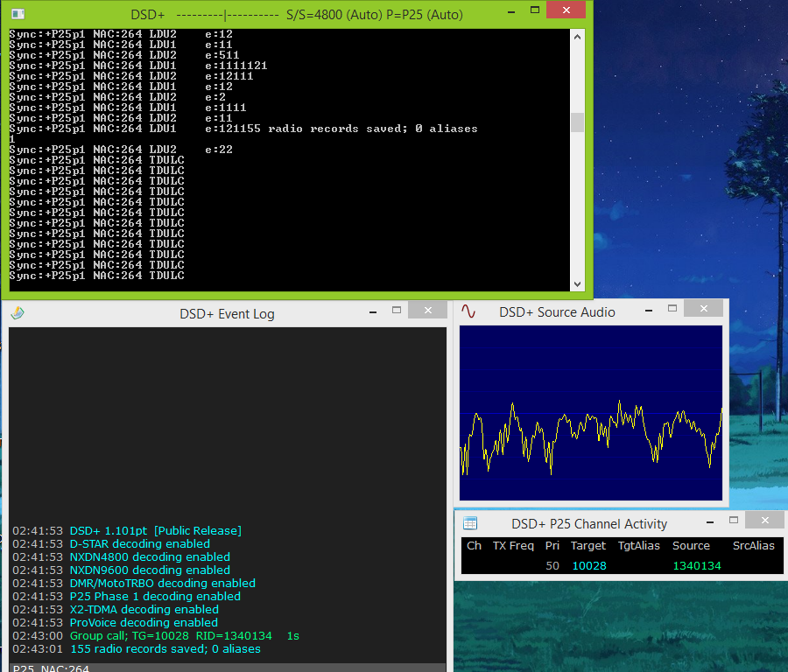
Task: Click the 'P25 NAC:264' status bar
Action: (227, 668)
